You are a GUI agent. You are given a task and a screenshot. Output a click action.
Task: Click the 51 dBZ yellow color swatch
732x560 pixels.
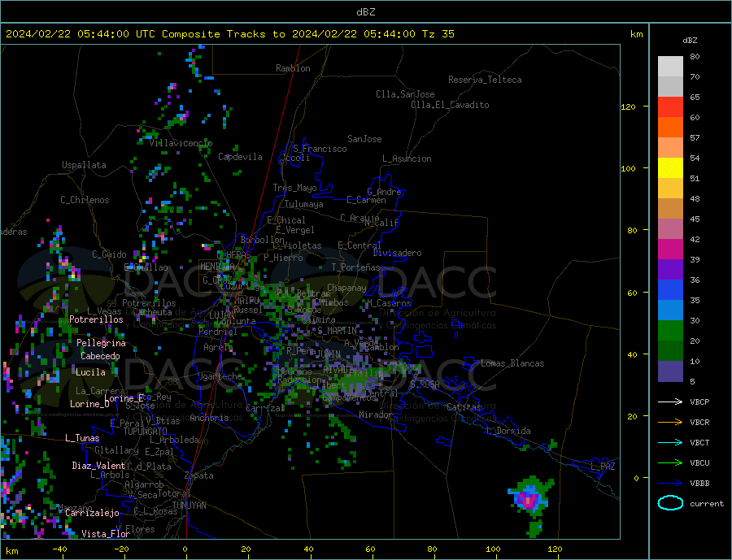coord(670,168)
